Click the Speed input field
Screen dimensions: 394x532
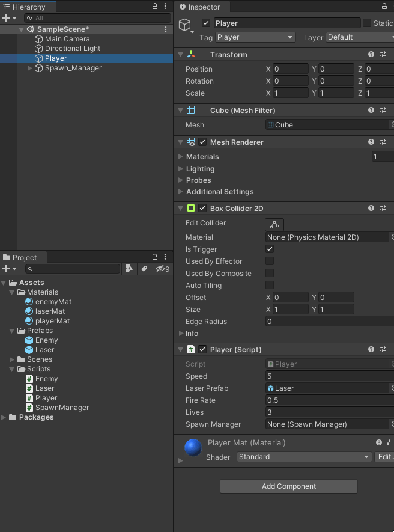click(x=330, y=376)
